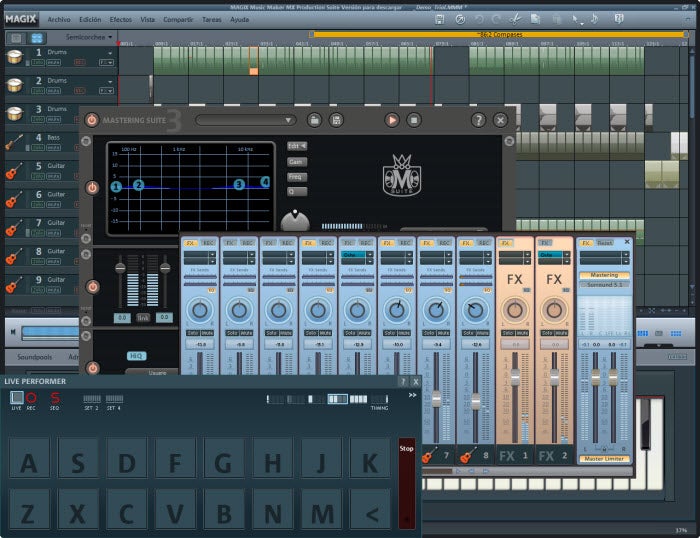This screenshot has width=700, height=538.
Task: Click the mouse pointer mode icon in toolbar
Action: pos(576,19)
